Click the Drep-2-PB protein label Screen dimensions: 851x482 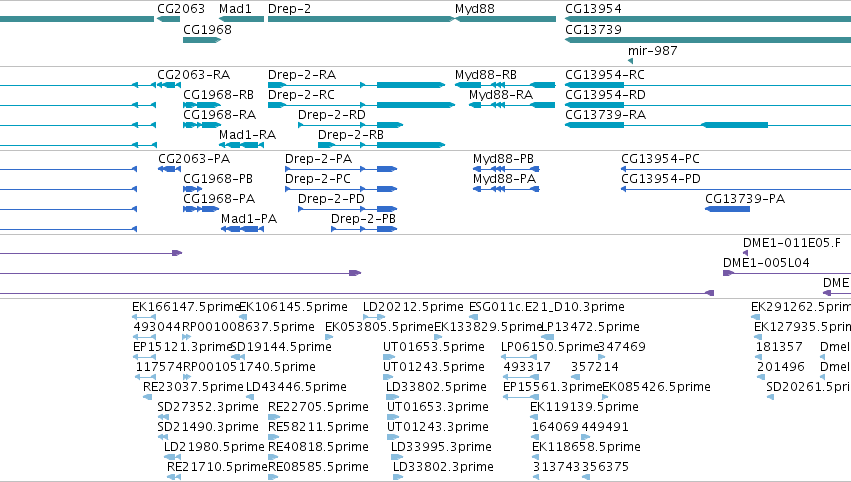(364, 219)
